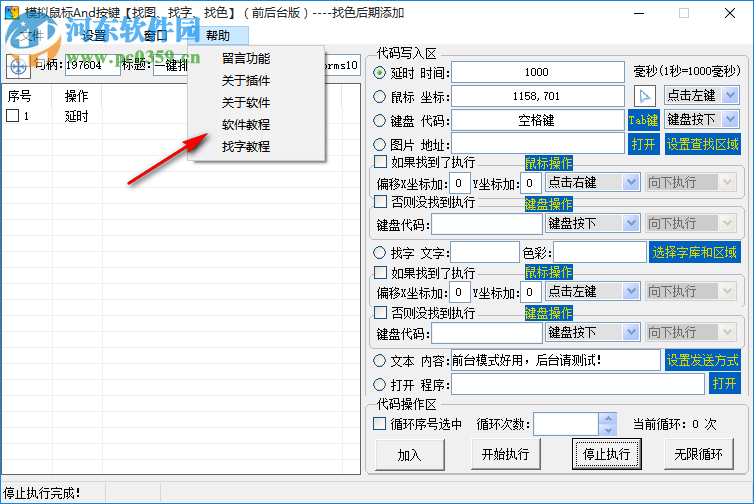The width and height of the screenshot is (754, 504).
Task: Click the mouse coordinate field 1158, 701
Action: click(x=538, y=96)
